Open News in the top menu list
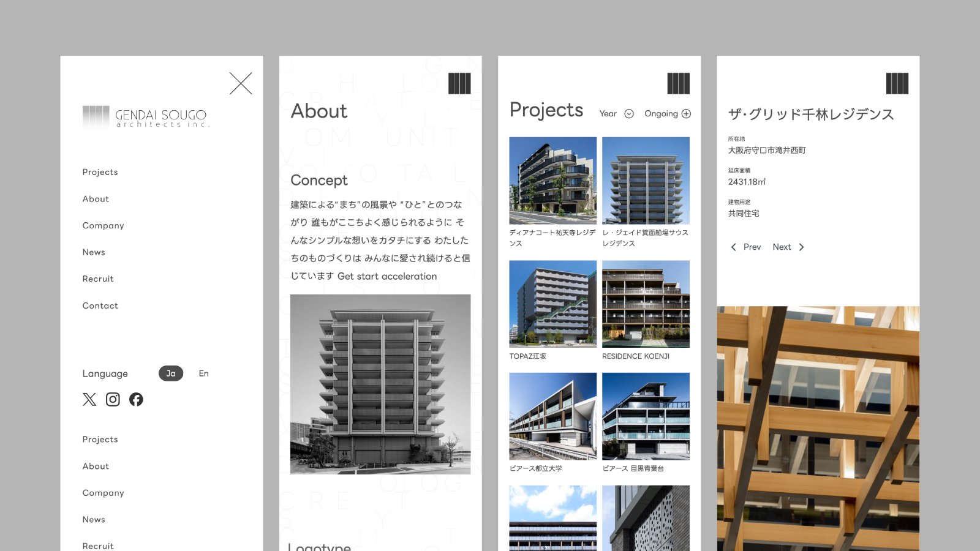This screenshot has width=980, height=551. [94, 252]
